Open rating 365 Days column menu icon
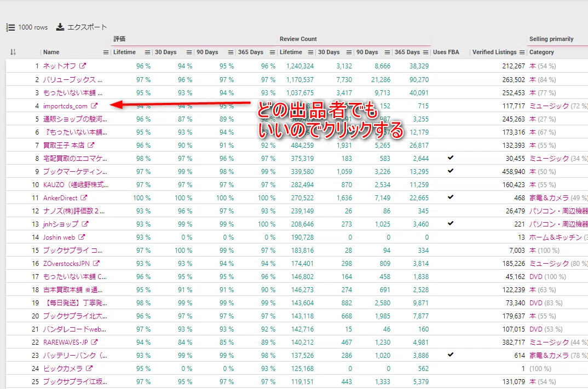Image resolution: width=588 pixels, height=389 pixels. tap(273, 52)
